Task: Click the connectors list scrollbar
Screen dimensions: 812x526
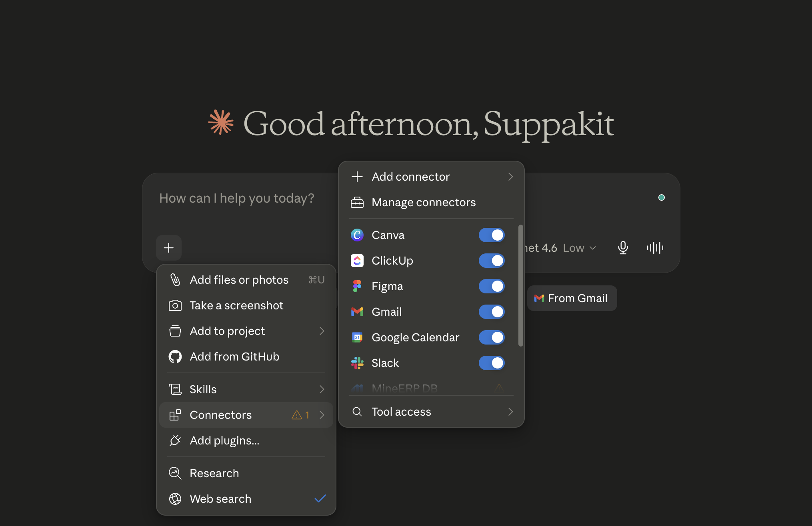Action: [x=520, y=285]
